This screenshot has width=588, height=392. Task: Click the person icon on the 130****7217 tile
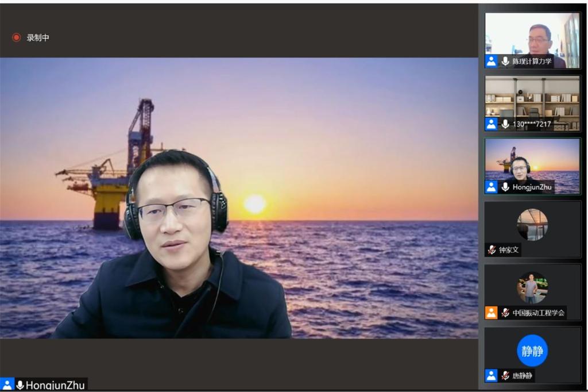tap(491, 124)
